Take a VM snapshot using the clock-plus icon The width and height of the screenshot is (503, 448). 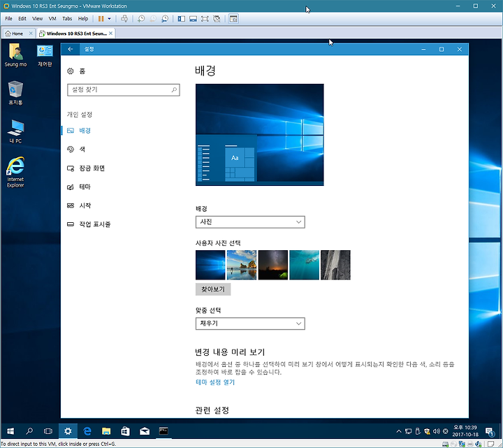pos(141,19)
